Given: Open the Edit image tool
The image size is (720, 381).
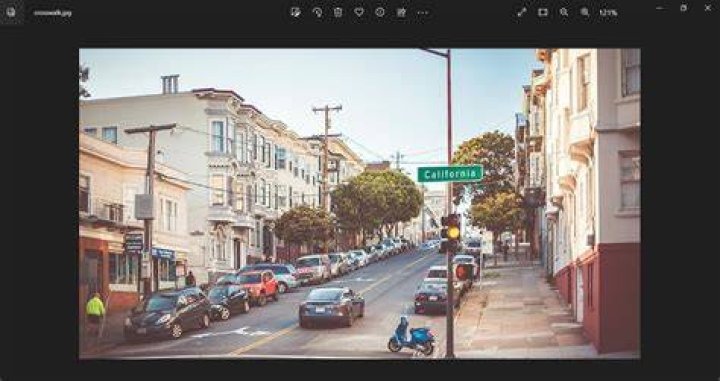Looking at the screenshot, I should click(x=296, y=12).
